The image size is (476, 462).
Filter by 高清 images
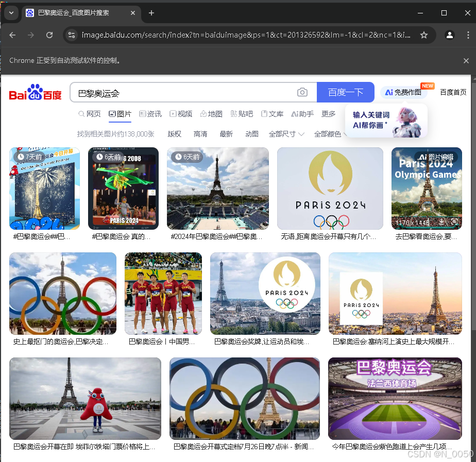[x=200, y=134]
